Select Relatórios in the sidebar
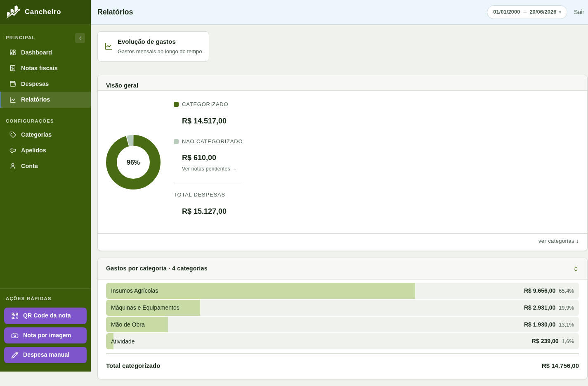588x386 pixels. click(x=45, y=99)
